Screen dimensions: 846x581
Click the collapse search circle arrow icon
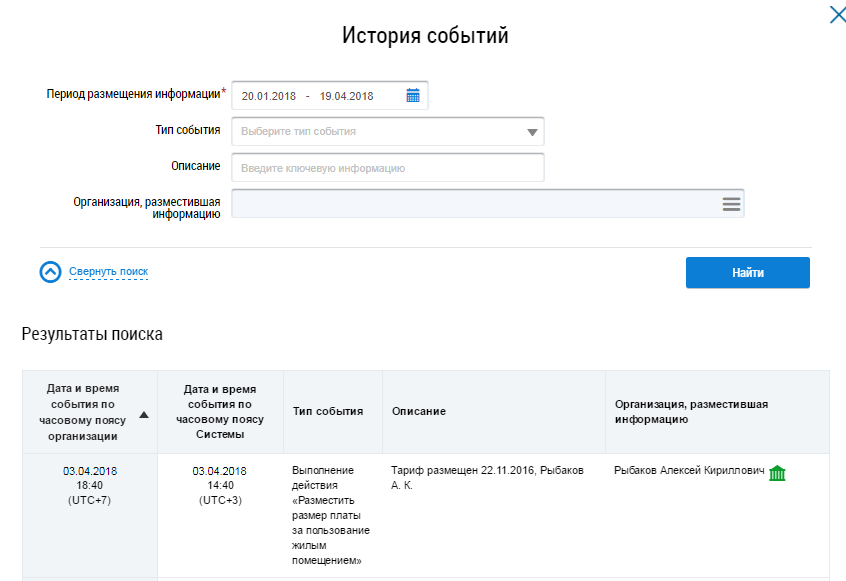(51, 272)
